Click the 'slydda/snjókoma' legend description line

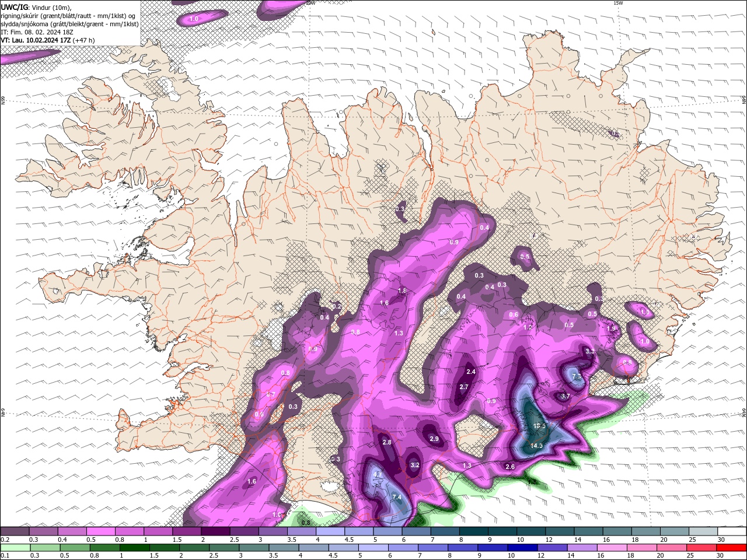[69, 24]
